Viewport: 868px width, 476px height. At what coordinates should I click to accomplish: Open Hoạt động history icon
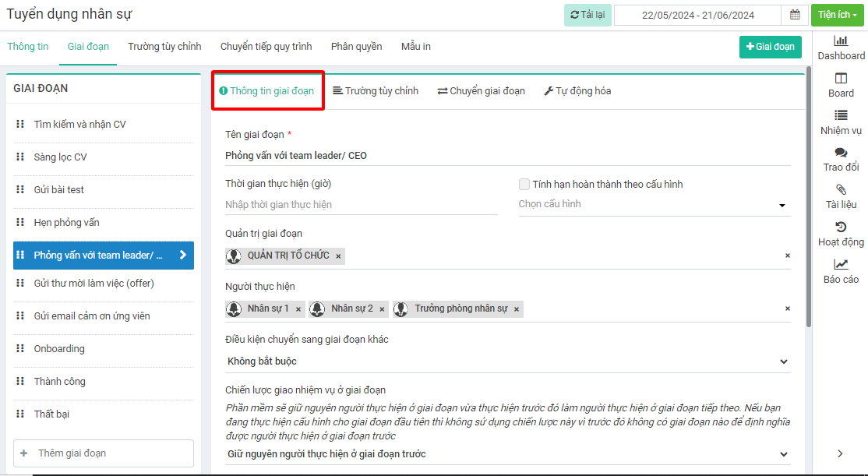[841, 227]
